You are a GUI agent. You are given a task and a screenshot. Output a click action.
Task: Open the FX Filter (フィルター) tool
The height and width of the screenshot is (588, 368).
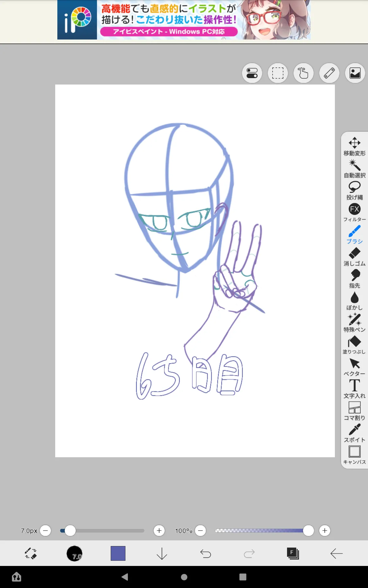point(355,213)
